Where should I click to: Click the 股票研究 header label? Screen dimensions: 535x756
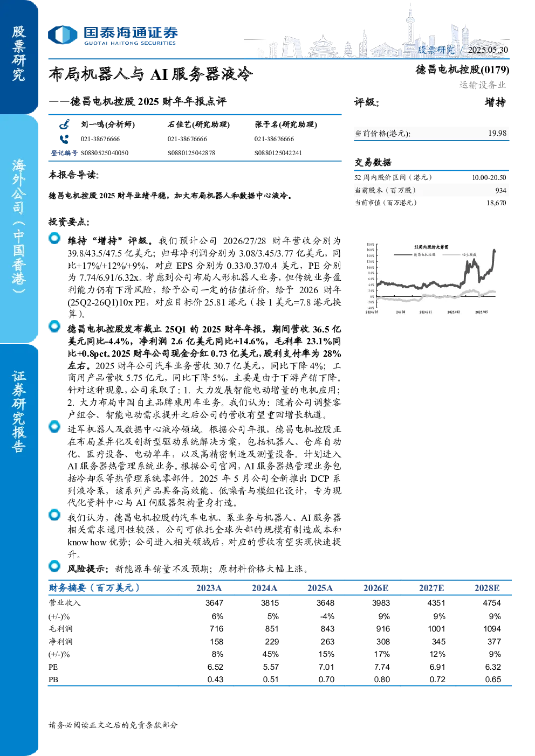pyautogui.click(x=436, y=50)
